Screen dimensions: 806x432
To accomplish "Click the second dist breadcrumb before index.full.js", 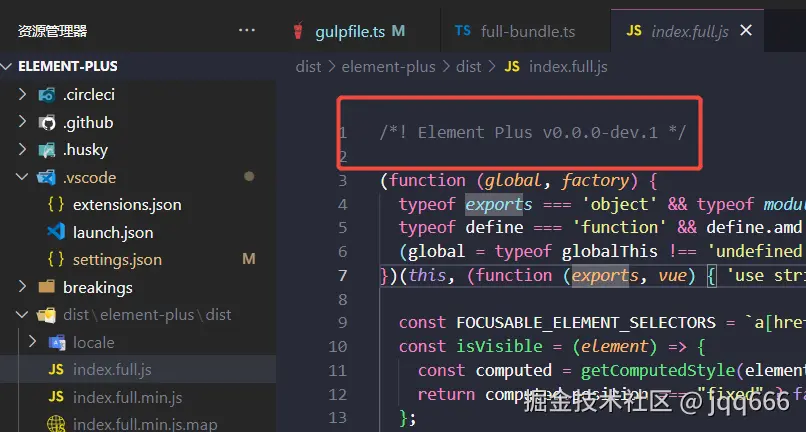I will (469, 67).
